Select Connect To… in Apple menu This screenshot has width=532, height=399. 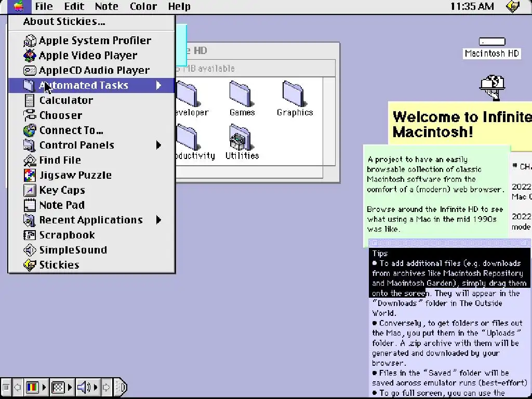coord(91,130)
